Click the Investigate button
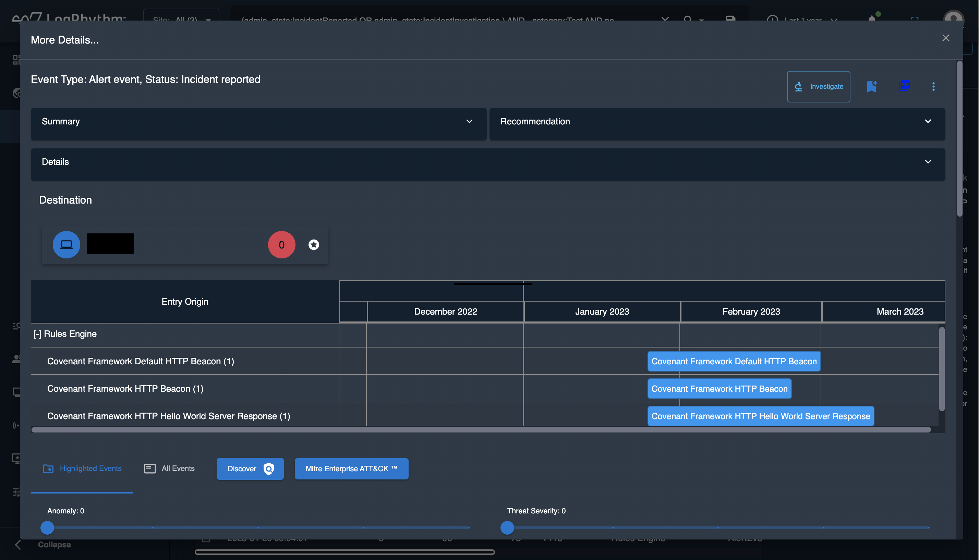Screen dimensions: 979x560 818,87
